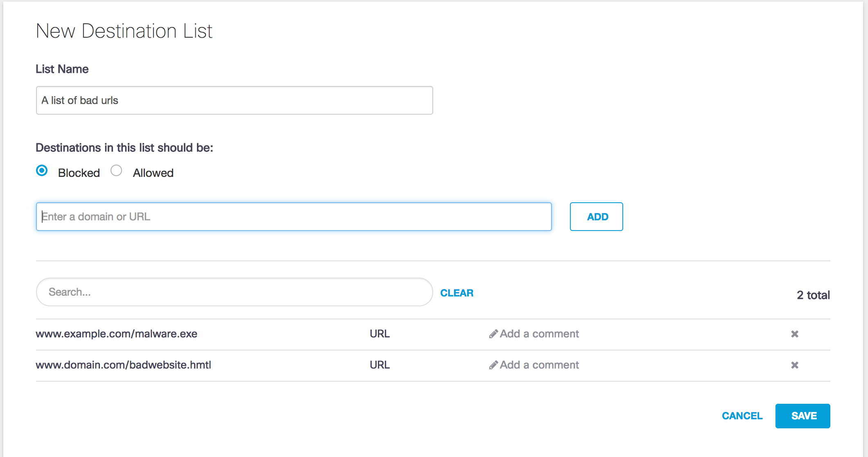Select the Allowed radio button
This screenshot has height=457, width=868.
coord(117,172)
